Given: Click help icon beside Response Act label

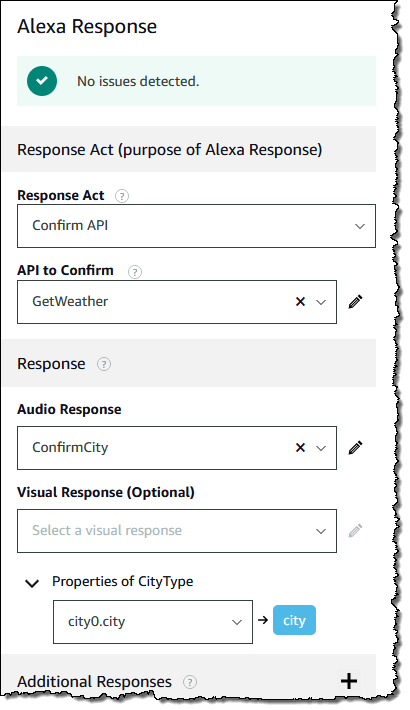Looking at the screenshot, I should coord(121,196).
